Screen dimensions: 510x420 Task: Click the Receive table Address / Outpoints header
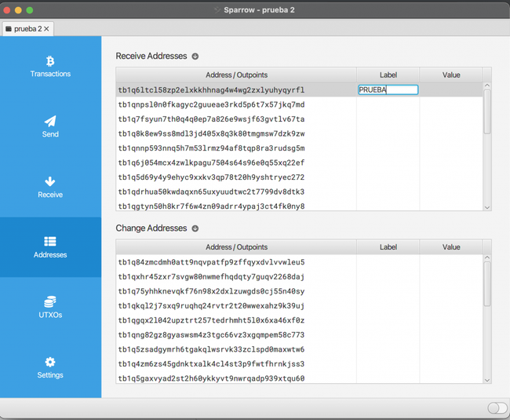(x=236, y=75)
